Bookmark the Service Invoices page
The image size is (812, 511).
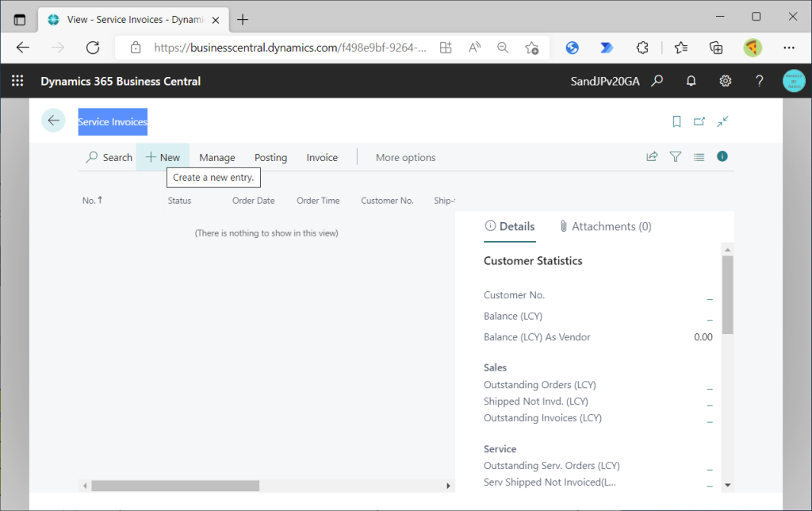(x=676, y=121)
